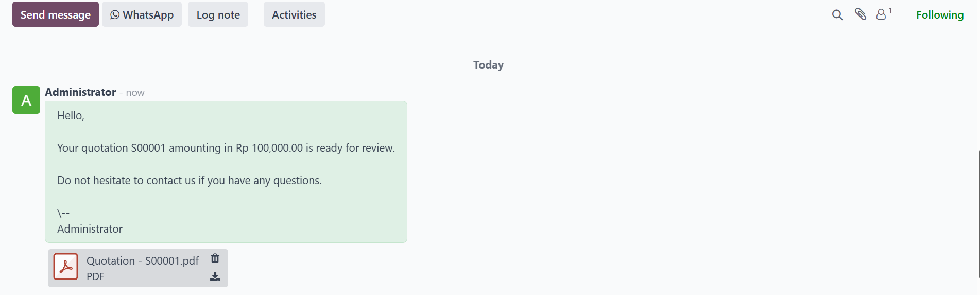Click the WhatsApp logo icon

click(x=115, y=15)
